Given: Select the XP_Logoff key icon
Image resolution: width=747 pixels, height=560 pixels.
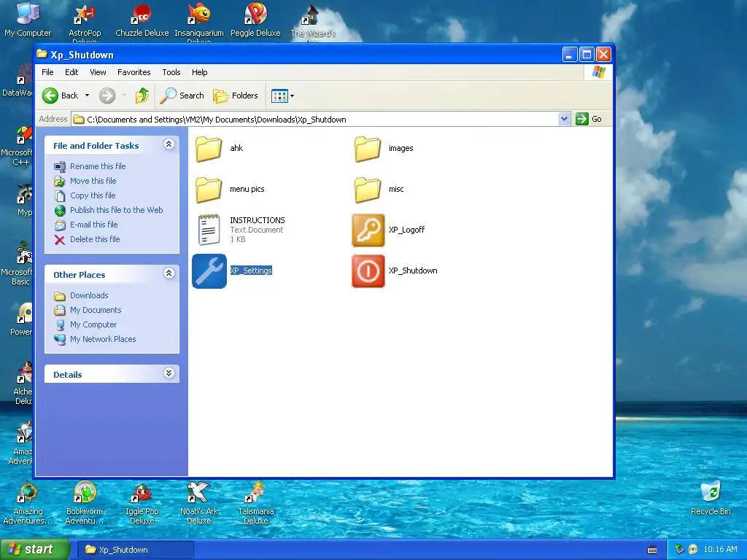Looking at the screenshot, I should pyautogui.click(x=368, y=230).
